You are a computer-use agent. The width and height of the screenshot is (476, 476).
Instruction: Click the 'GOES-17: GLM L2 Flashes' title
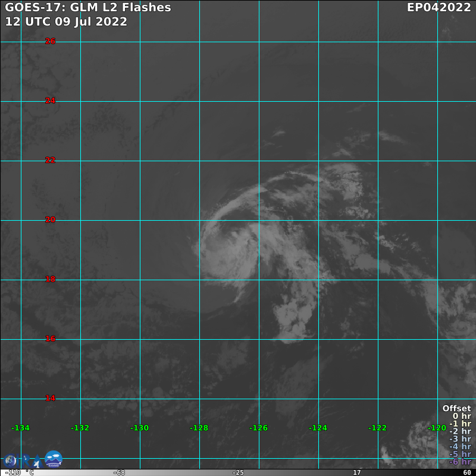pos(88,8)
